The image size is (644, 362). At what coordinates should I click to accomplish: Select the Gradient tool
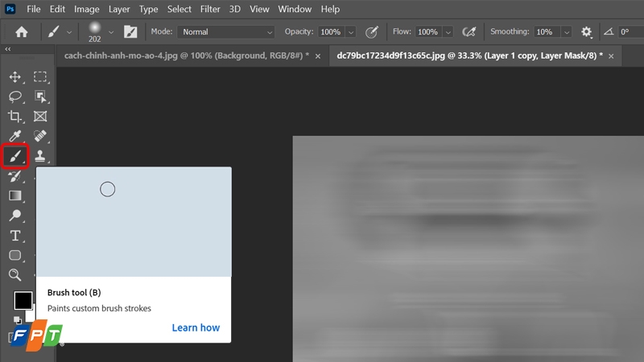pyautogui.click(x=15, y=195)
